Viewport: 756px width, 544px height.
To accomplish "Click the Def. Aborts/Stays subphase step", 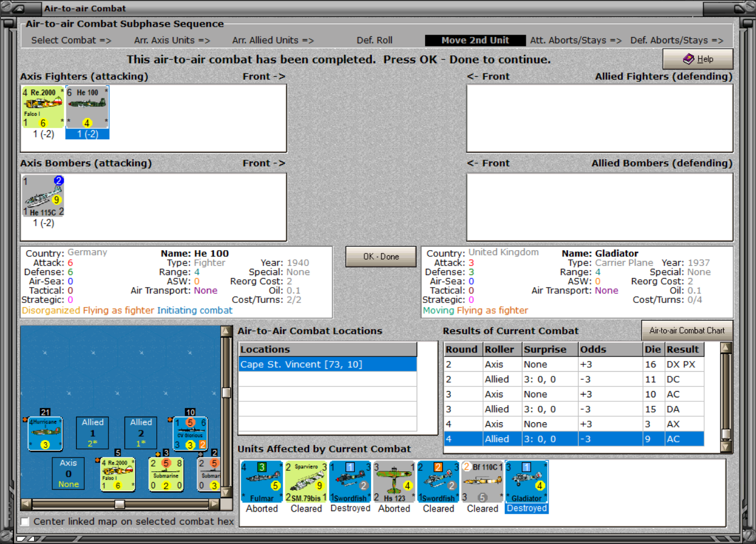I will [676, 40].
